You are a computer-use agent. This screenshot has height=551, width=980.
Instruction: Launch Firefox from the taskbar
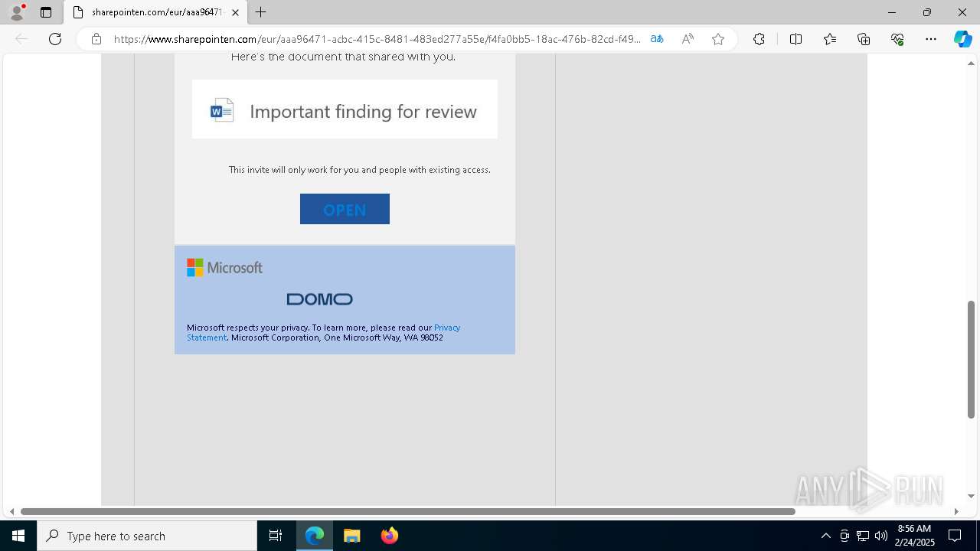coord(390,536)
